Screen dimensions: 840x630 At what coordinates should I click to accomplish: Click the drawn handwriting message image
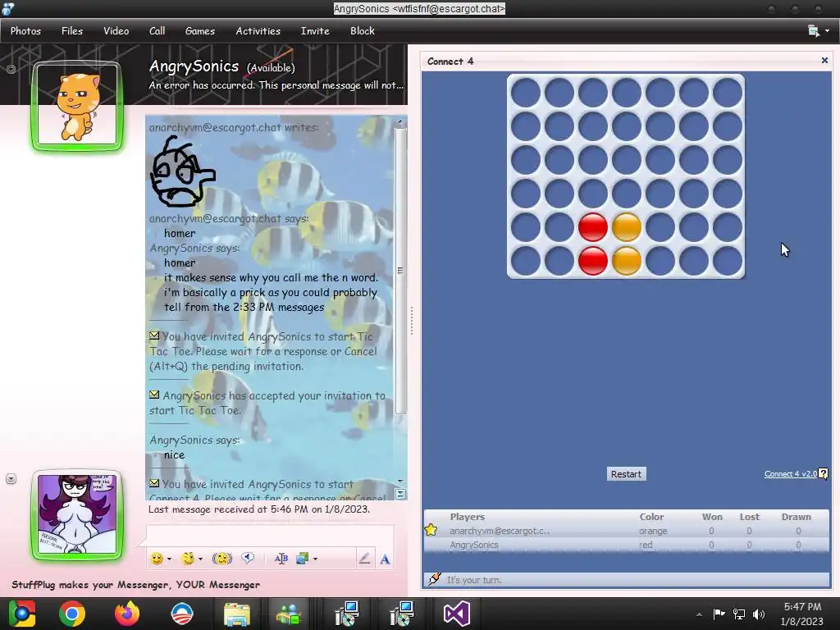pos(183,171)
